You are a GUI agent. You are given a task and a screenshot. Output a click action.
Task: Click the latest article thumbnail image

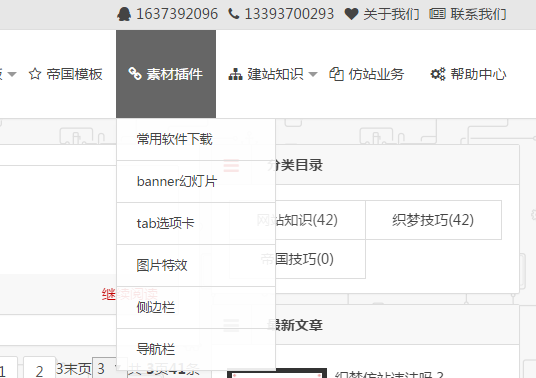coord(277,373)
